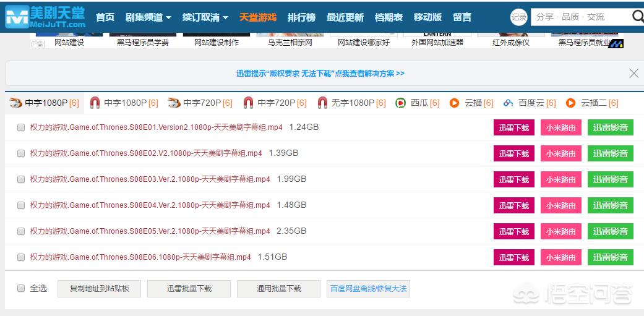
Task: Focus the 分享·品质·交流 search field
Action: click(x=581, y=17)
